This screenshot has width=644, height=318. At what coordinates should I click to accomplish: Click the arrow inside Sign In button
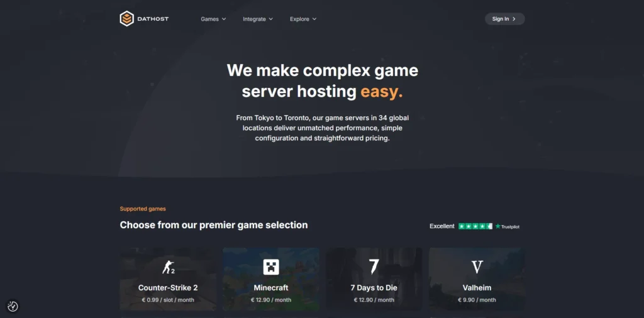pos(514,19)
